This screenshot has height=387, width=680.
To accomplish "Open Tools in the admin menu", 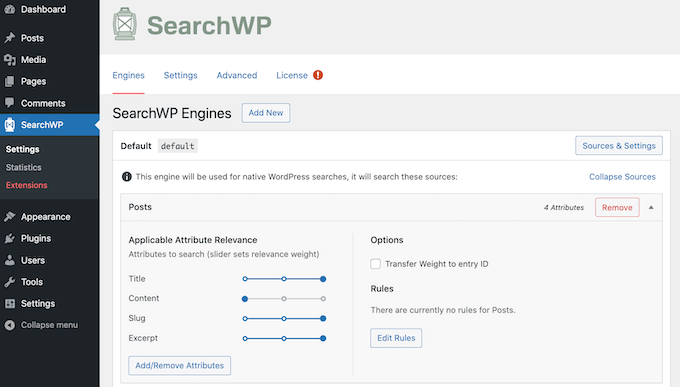I will tap(32, 282).
